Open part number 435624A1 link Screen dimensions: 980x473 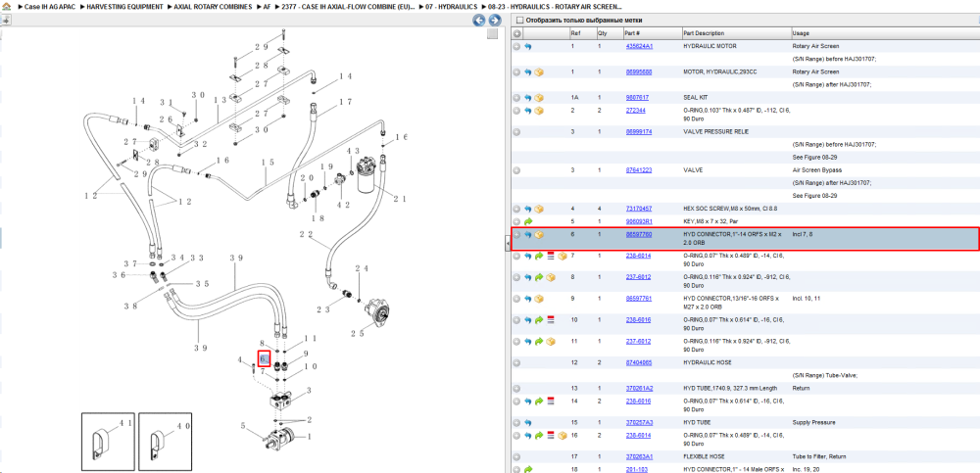[639, 46]
